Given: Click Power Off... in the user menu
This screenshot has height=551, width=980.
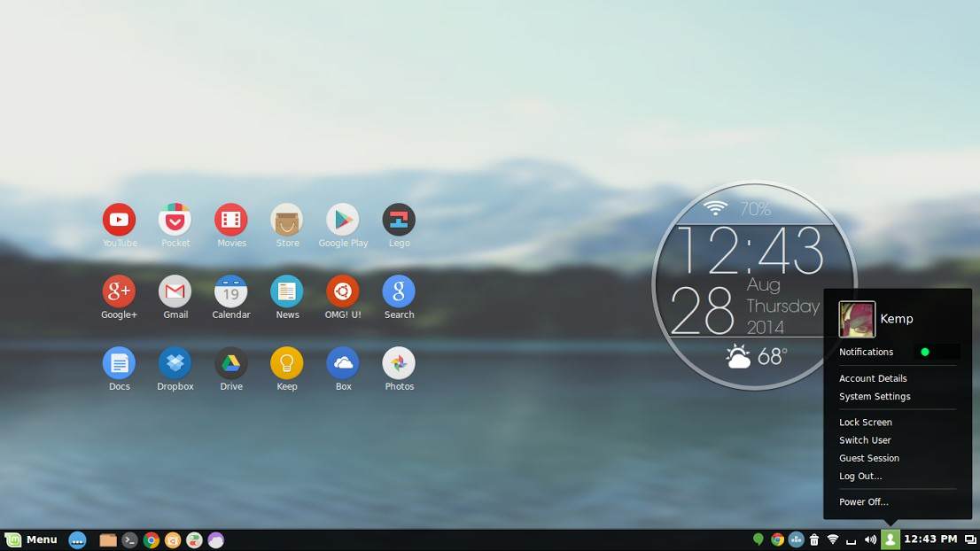Looking at the screenshot, I should point(863,502).
